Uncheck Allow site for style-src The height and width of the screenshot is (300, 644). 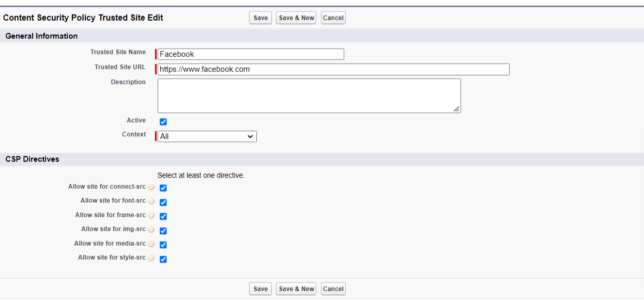pos(163,259)
